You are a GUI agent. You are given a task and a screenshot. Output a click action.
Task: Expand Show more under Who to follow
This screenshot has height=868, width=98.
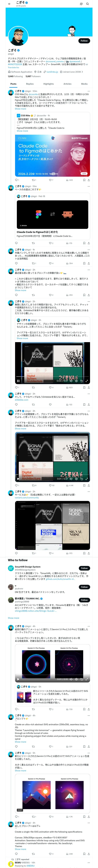(14, 618)
